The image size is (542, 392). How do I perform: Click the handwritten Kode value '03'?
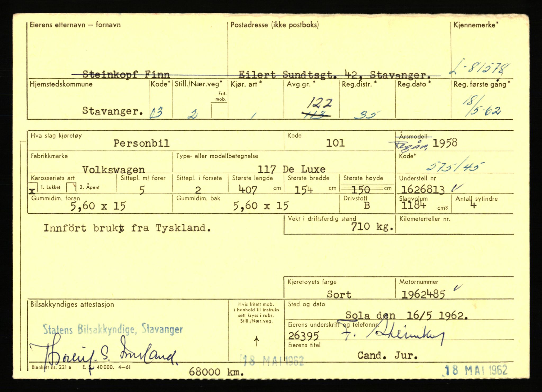tap(156, 113)
